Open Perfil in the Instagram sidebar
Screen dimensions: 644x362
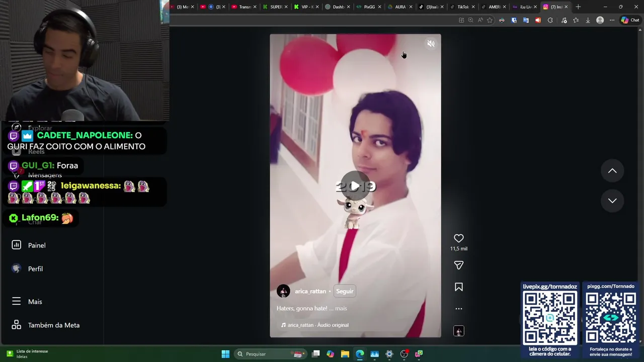(x=28, y=269)
